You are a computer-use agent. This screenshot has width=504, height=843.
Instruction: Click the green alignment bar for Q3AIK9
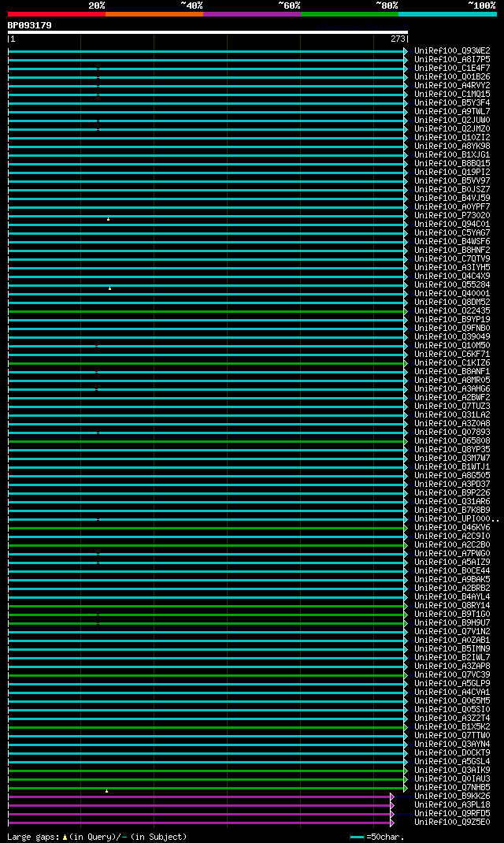[207, 771]
